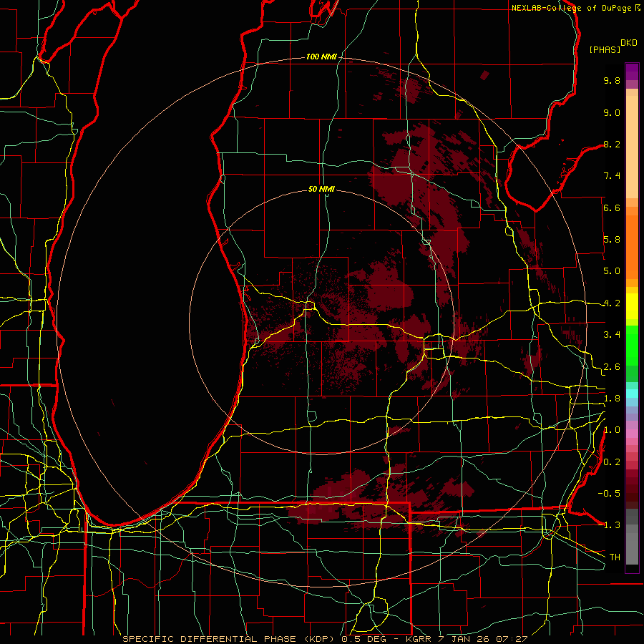Screen dimensions: 644x644
Task: Click the 1.8 scale value
Action: point(612,399)
